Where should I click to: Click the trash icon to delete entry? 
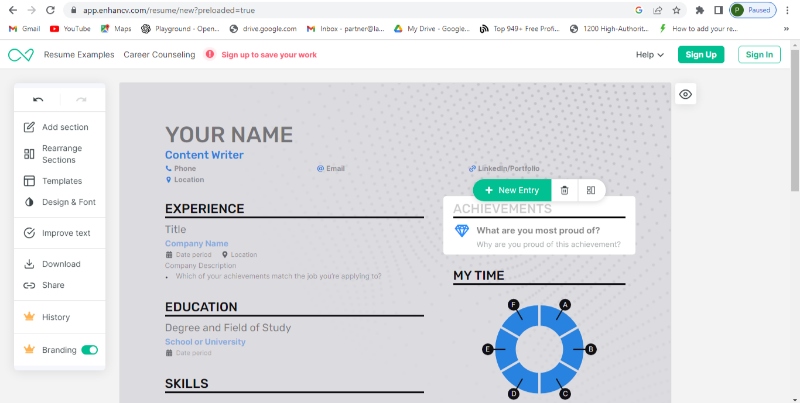pos(564,190)
